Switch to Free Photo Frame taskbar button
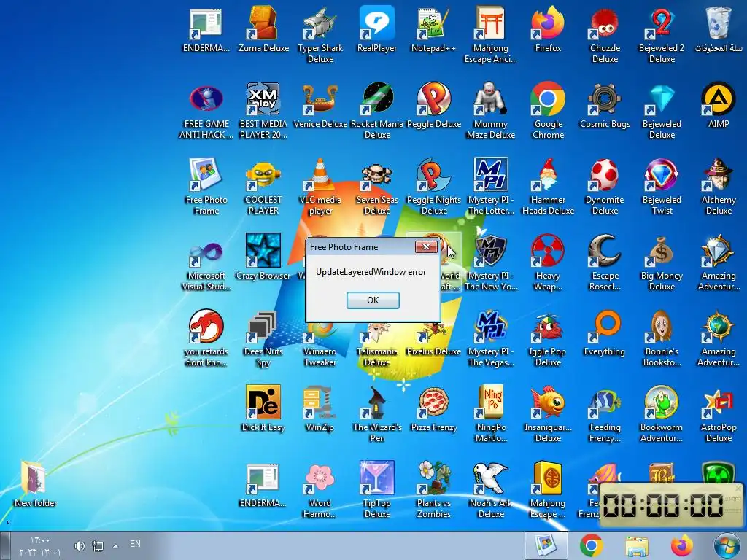 [546, 545]
